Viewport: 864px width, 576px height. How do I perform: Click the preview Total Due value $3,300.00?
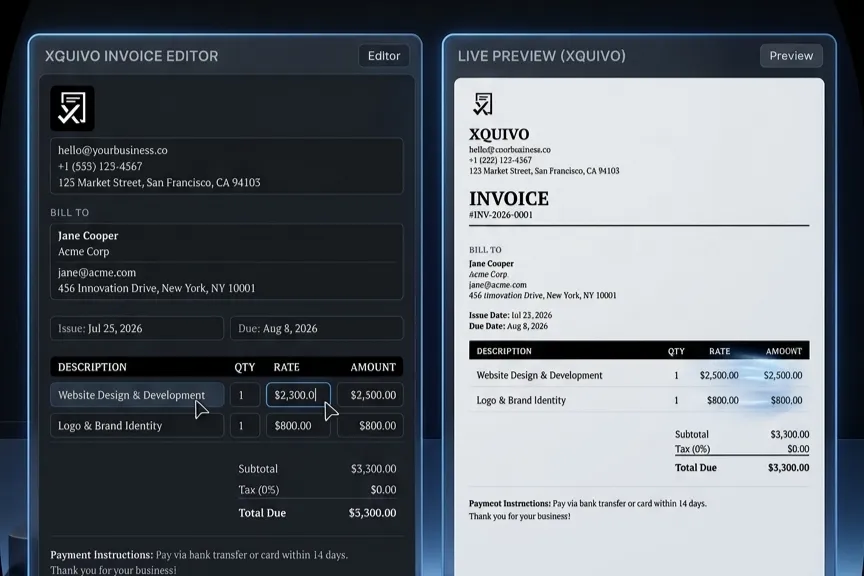pos(789,467)
